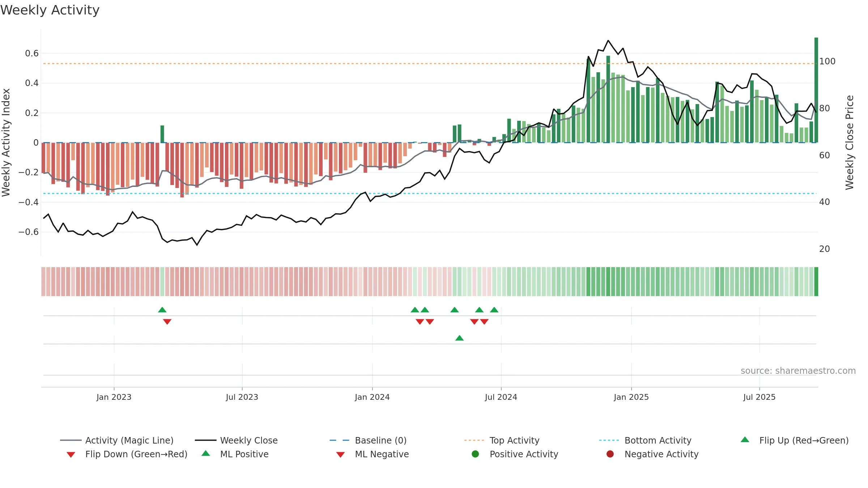Click the tallest dark green bar at chart's right edge

[x=816, y=90]
